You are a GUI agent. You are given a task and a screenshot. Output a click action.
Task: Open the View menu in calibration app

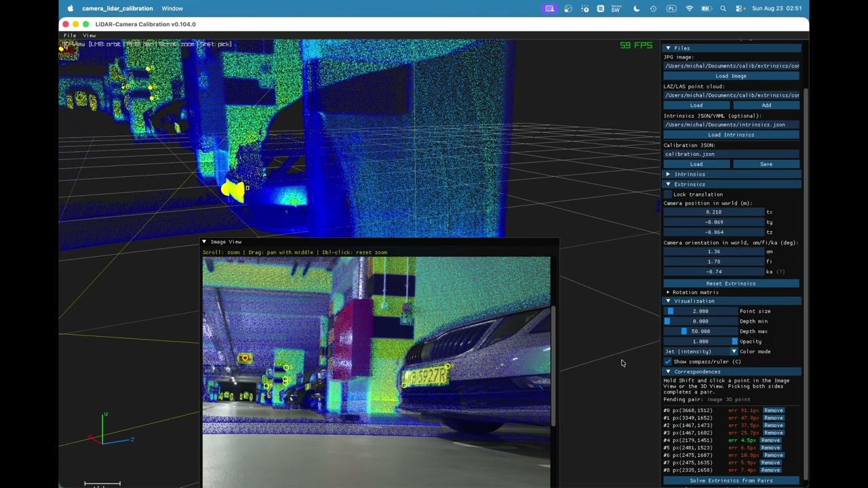point(89,35)
